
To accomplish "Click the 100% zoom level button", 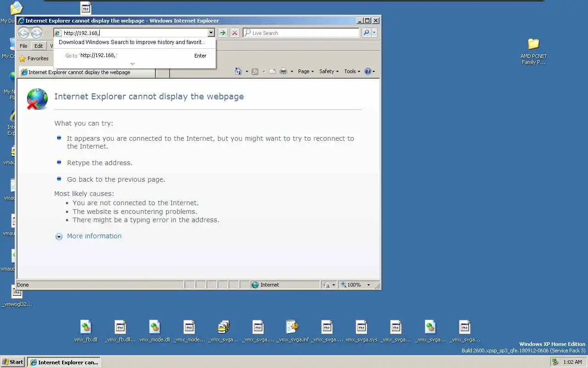I will point(351,285).
